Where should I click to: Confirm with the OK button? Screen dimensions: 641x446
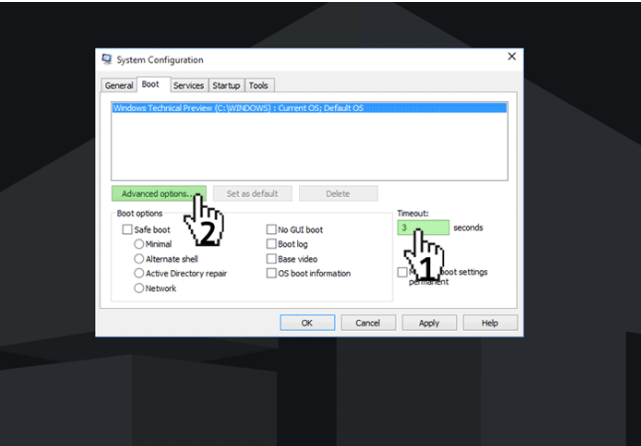(x=307, y=323)
